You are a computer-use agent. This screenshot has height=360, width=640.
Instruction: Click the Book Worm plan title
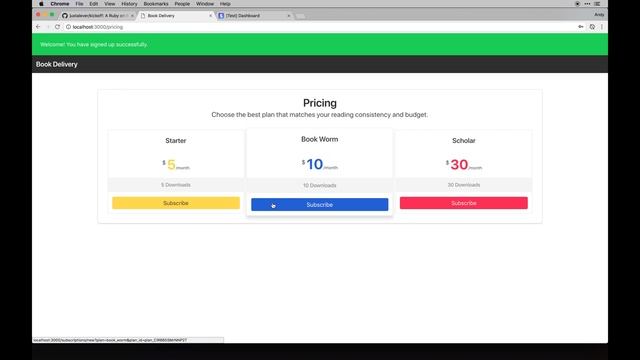point(320,139)
